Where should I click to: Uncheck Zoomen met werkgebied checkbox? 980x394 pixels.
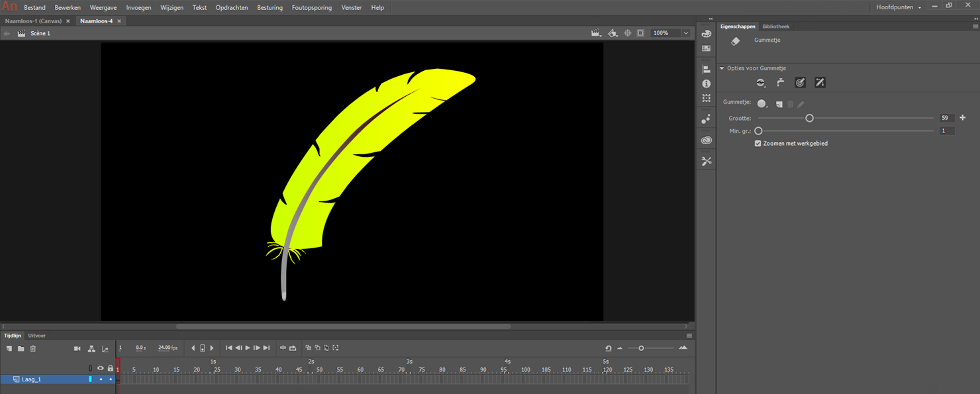(758, 143)
